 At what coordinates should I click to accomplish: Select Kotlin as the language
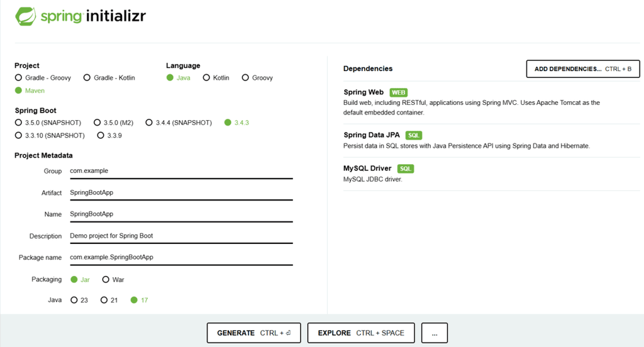point(216,77)
